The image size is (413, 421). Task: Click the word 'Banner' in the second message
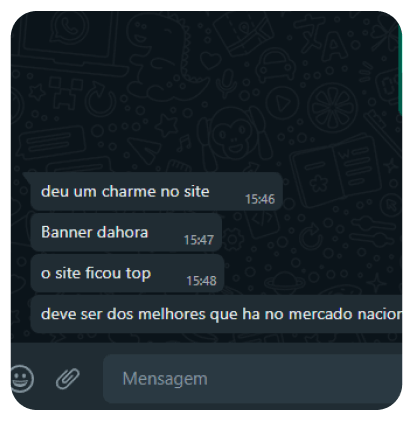click(62, 232)
